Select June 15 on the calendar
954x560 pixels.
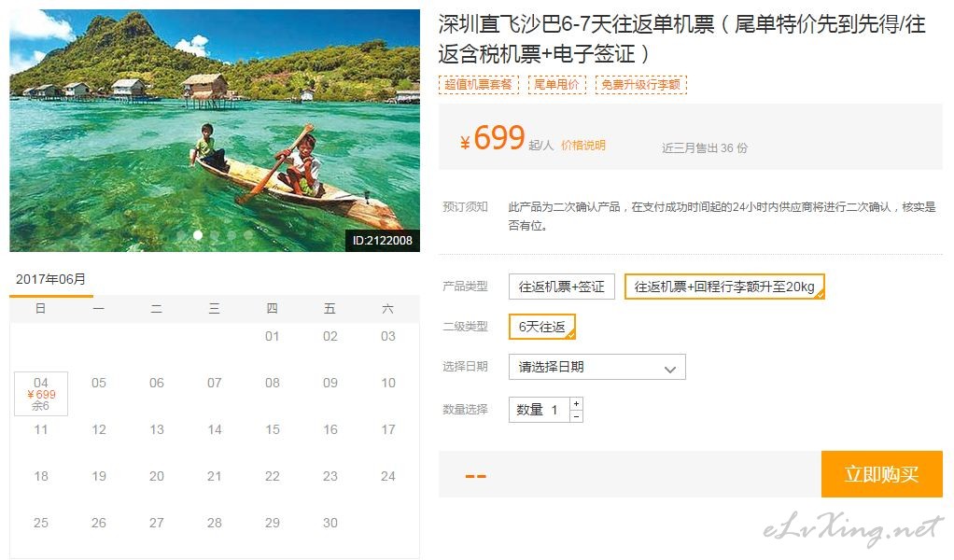tap(273, 430)
